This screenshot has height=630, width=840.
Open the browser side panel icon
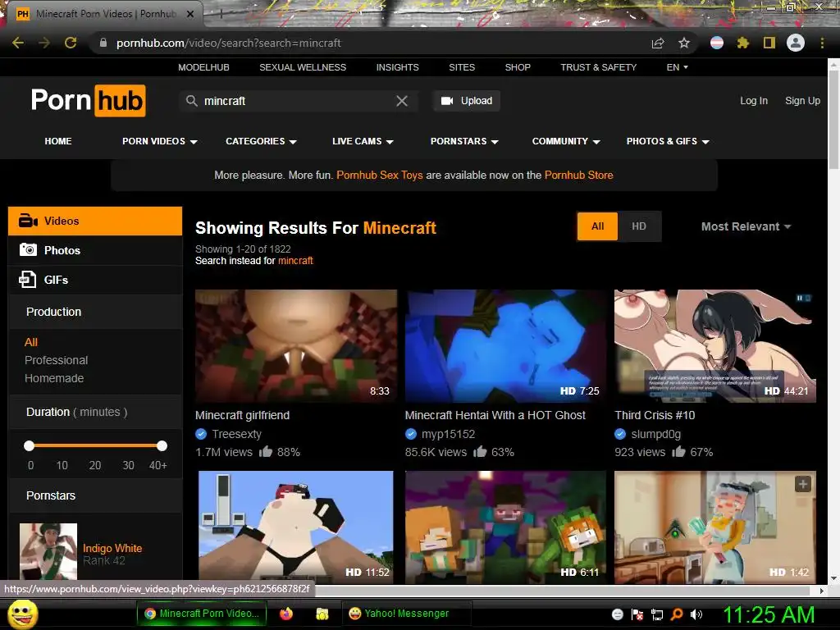tap(769, 43)
